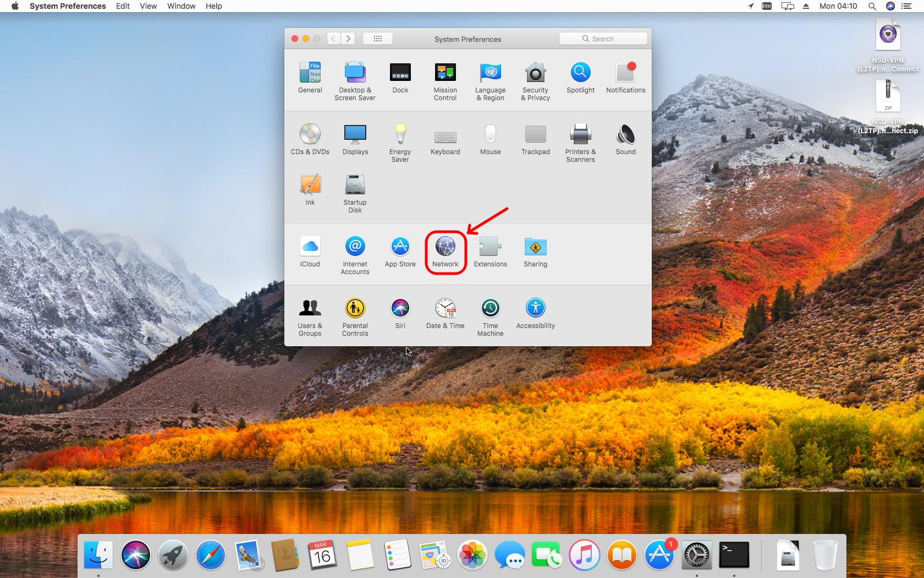
Task: Select the NSU-VPN zip file on desktop
Action: pyautogui.click(x=888, y=107)
